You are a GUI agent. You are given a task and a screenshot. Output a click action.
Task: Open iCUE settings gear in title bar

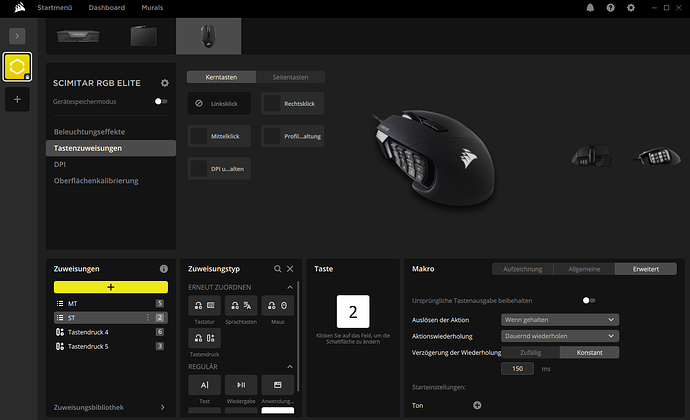click(x=631, y=7)
